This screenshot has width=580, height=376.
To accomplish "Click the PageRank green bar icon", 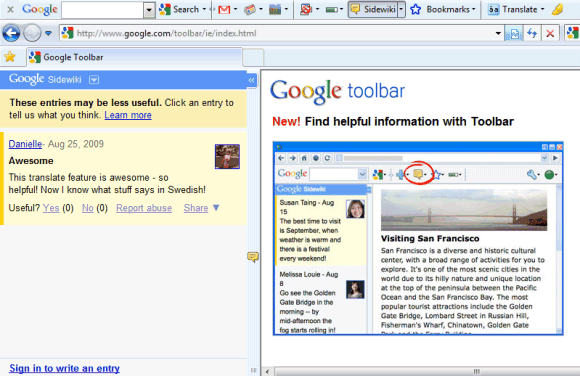I will pos(332,10).
